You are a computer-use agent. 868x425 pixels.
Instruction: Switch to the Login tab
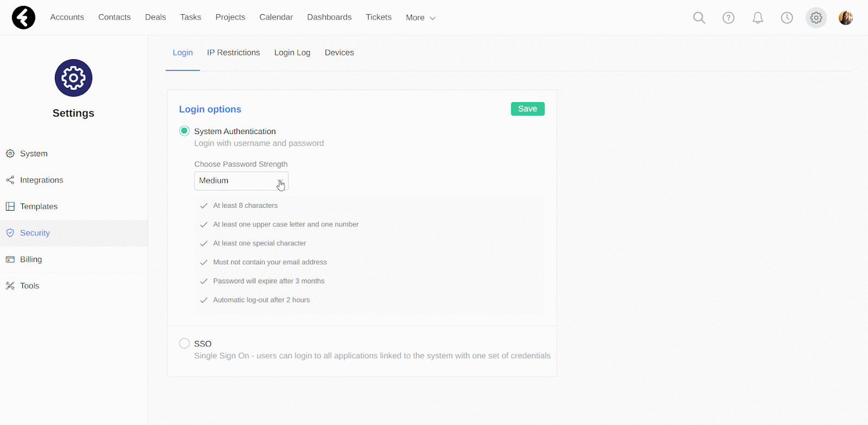click(x=183, y=53)
